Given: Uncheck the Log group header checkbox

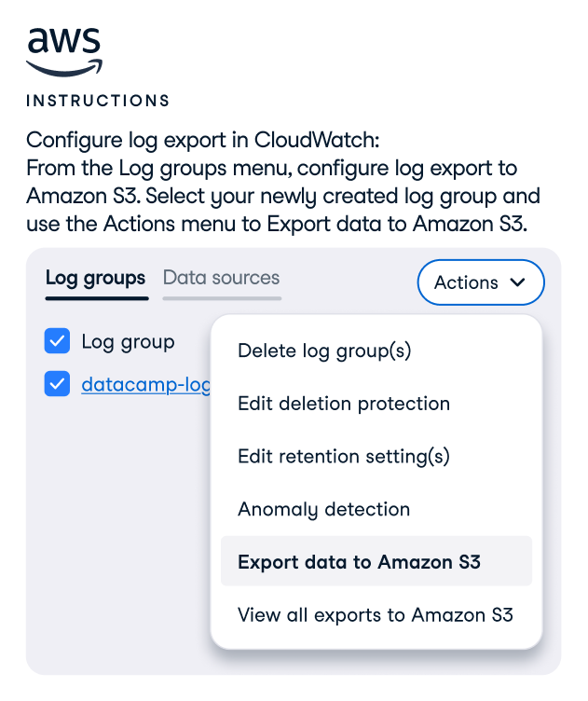Looking at the screenshot, I should (x=57, y=341).
